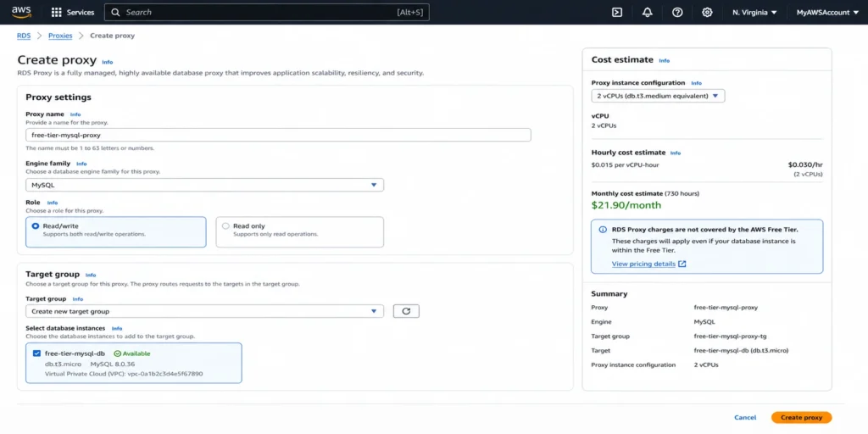Click Info link next to Role
Screen dimensions: 868x434
pyautogui.click(x=52, y=203)
